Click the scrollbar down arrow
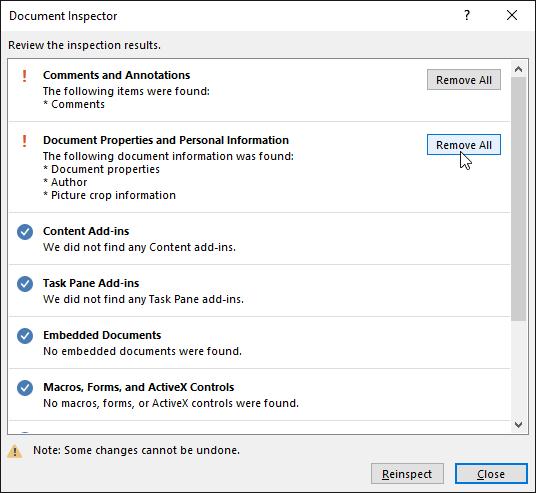The width and height of the screenshot is (536, 493). (x=519, y=425)
